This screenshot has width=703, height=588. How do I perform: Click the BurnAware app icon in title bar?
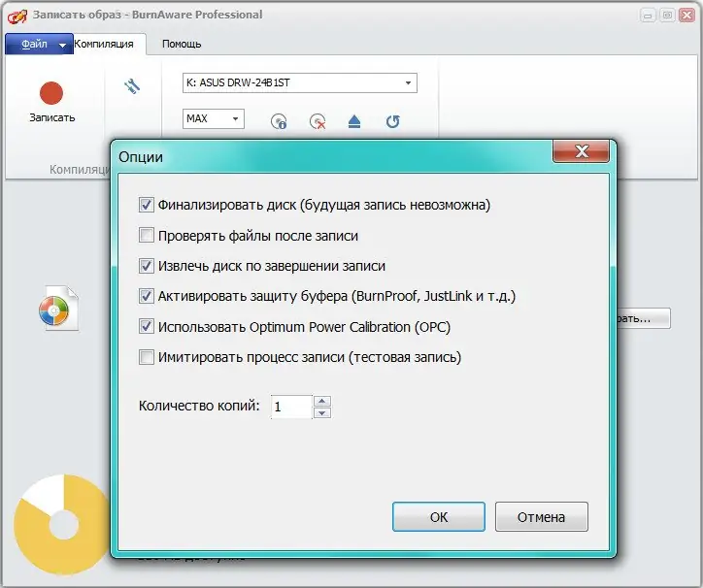click(17, 16)
